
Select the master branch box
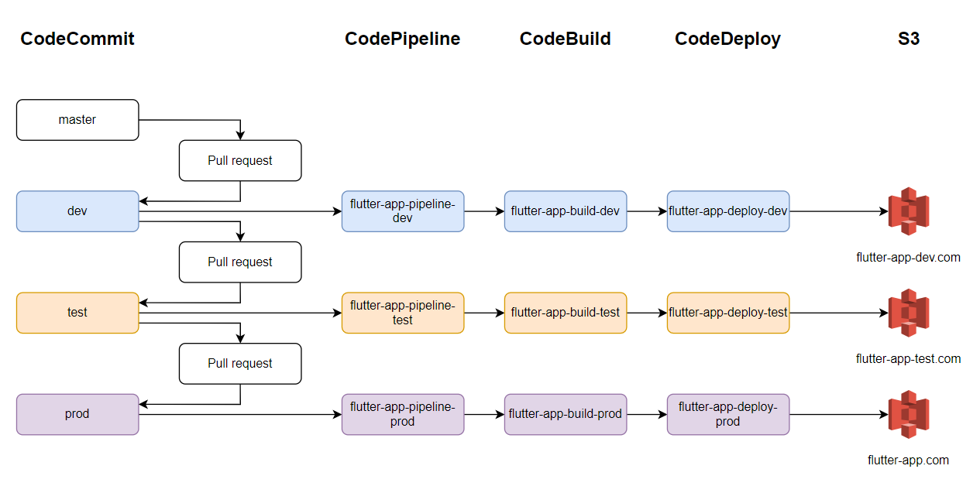[x=77, y=120]
